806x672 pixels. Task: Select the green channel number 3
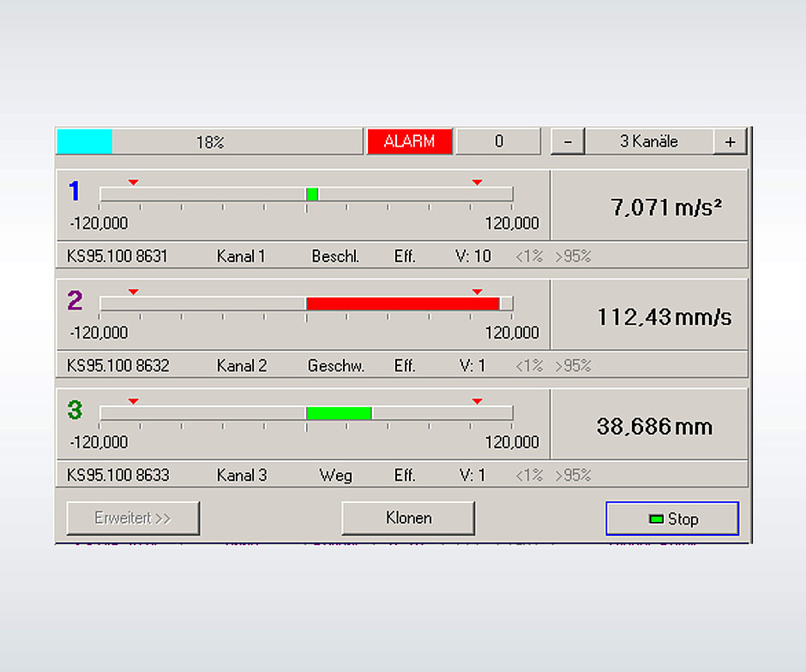[74, 410]
